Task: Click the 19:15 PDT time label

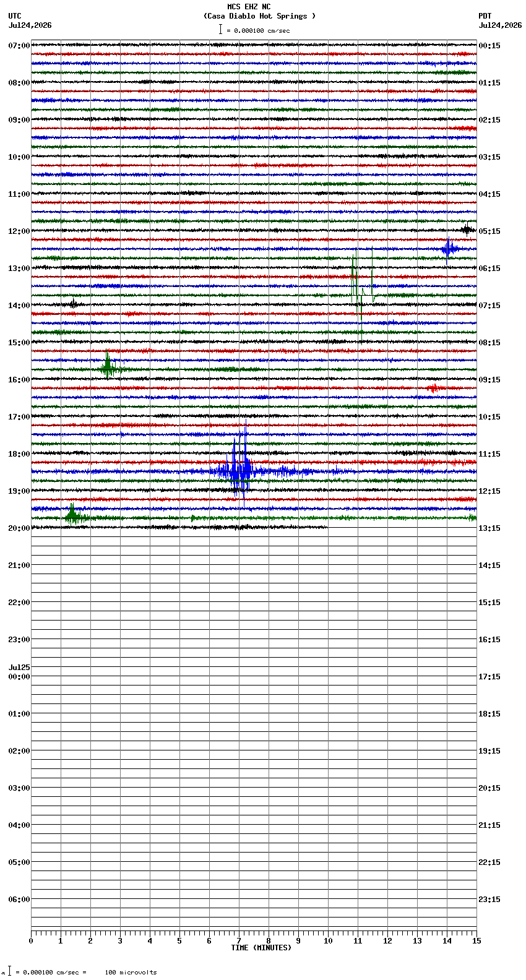Action: (x=489, y=751)
